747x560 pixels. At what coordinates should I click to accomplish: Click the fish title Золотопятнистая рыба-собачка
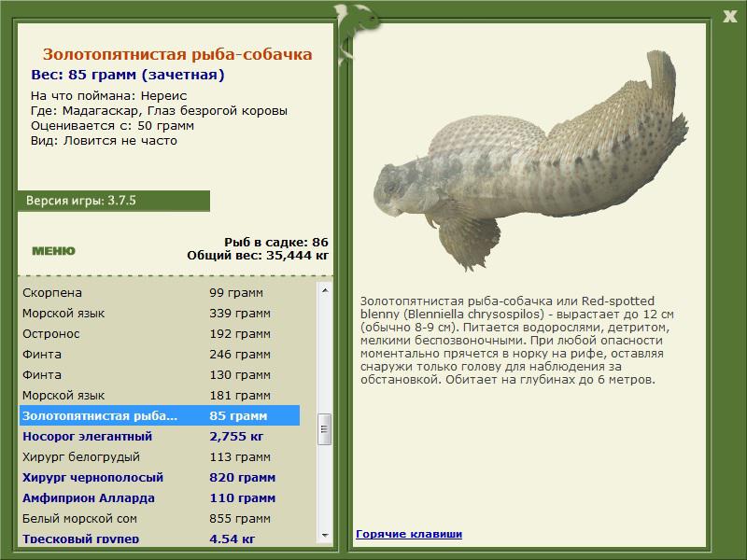click(177, 54)
